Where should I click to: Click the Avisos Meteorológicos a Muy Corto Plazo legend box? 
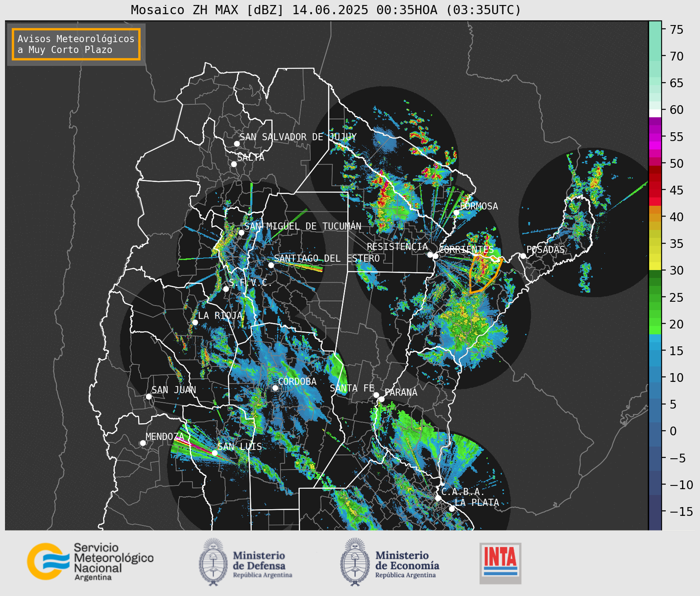pyautogui.click(x=76, y=44)
